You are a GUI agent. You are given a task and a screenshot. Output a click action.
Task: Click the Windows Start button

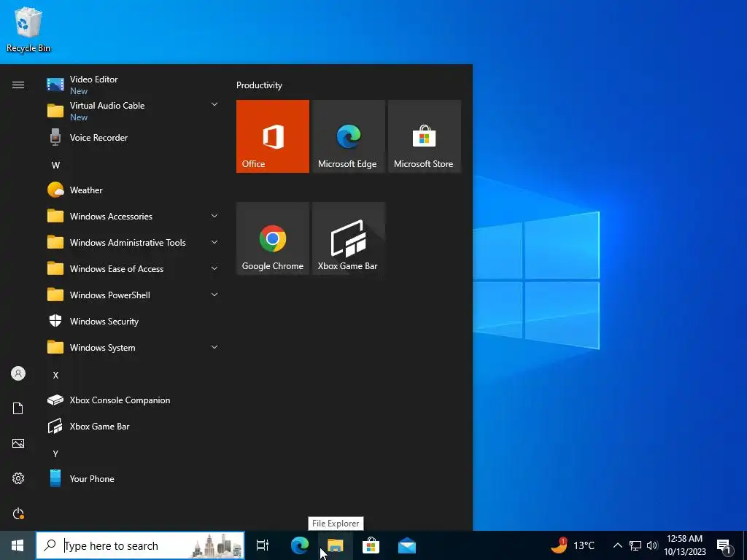pos(18,545)
